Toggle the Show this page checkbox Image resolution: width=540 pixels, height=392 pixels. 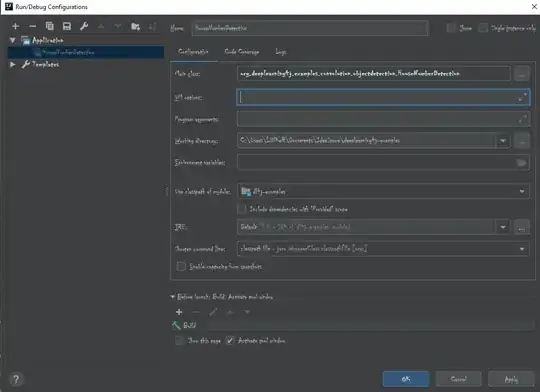(179, 341)
